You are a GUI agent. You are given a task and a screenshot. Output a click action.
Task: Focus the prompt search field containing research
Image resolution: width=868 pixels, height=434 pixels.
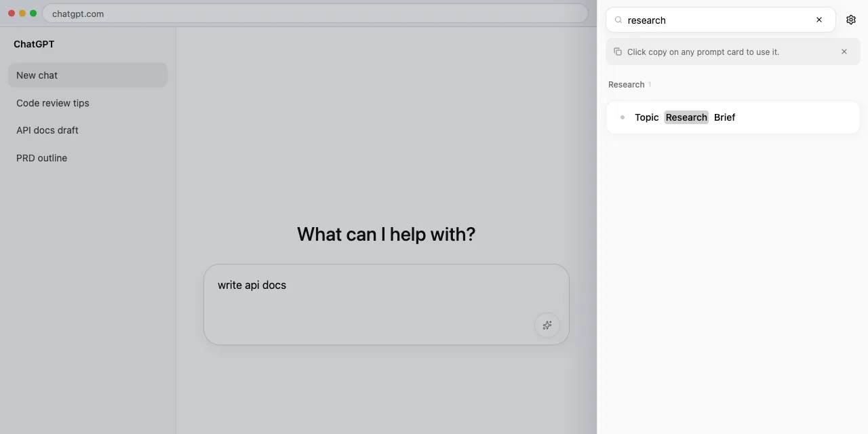tap(721, 20)
